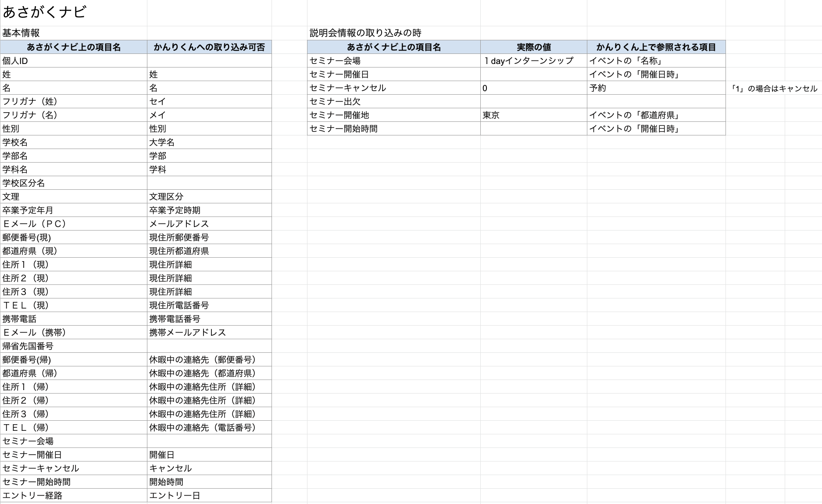Click the note "「1」の場合はキャンセル"
The width and height of the screenshot is (822, 504).
coord(773,88)
